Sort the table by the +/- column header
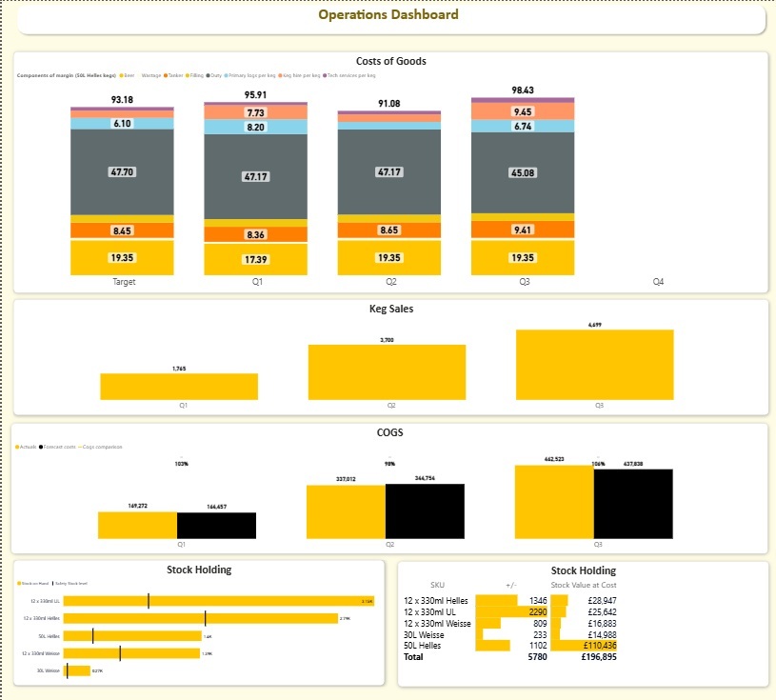The image size is (776, 700). pyautogui.click(x=511, y=585)
